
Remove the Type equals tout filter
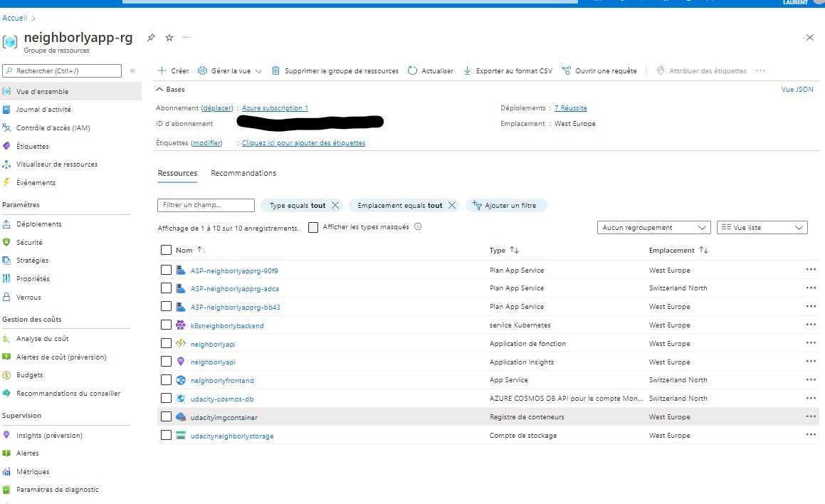pos(335,205)
